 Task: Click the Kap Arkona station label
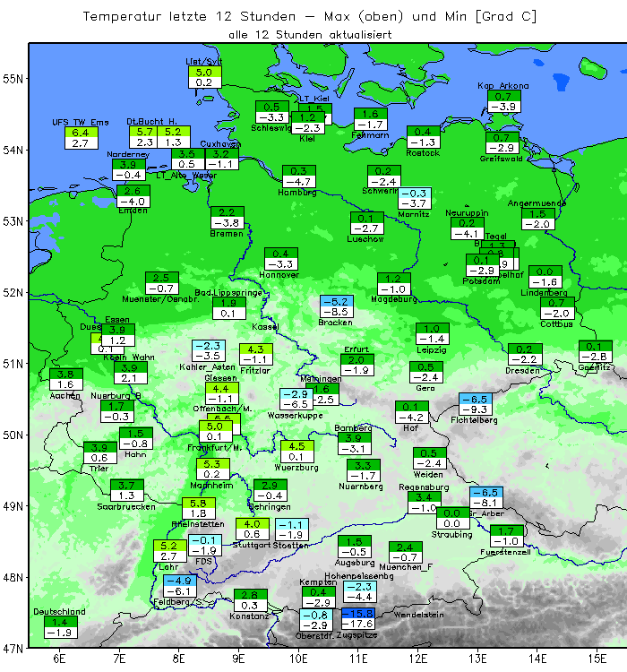[503, 86]
